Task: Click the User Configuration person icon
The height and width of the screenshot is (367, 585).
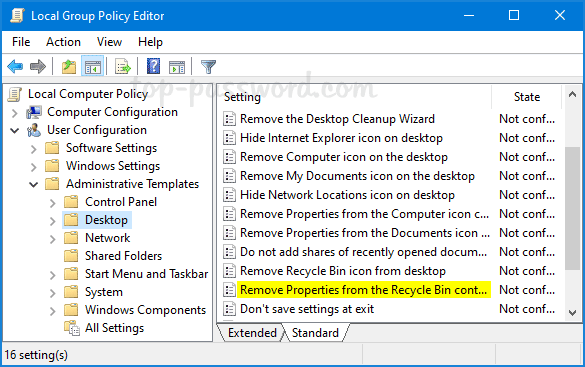Action: coord(34,130)
